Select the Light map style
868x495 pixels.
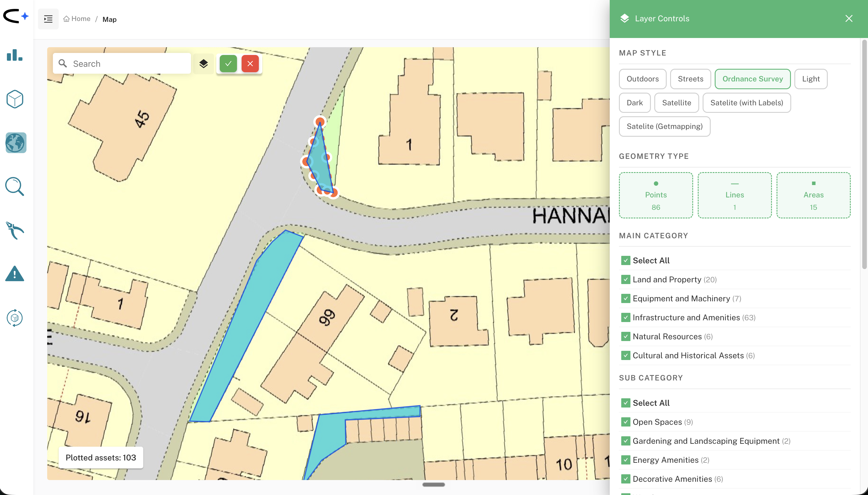[x=810, y=79]
